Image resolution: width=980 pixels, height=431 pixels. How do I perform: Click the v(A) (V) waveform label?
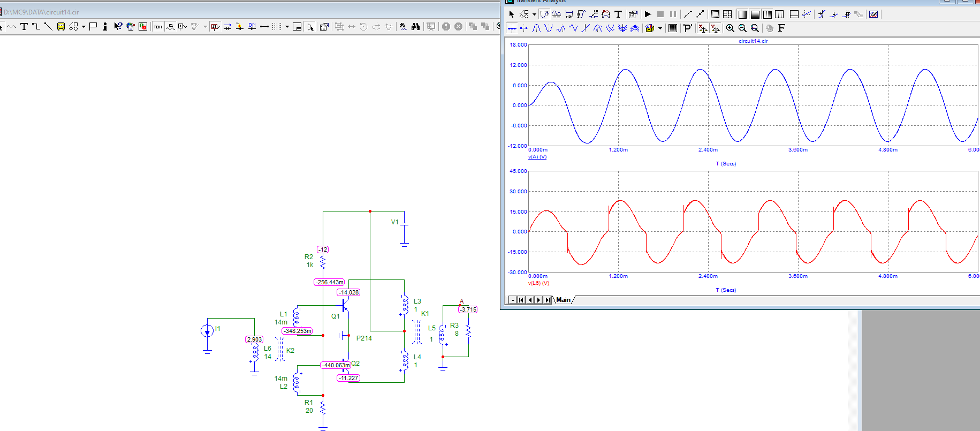(537, 157)
